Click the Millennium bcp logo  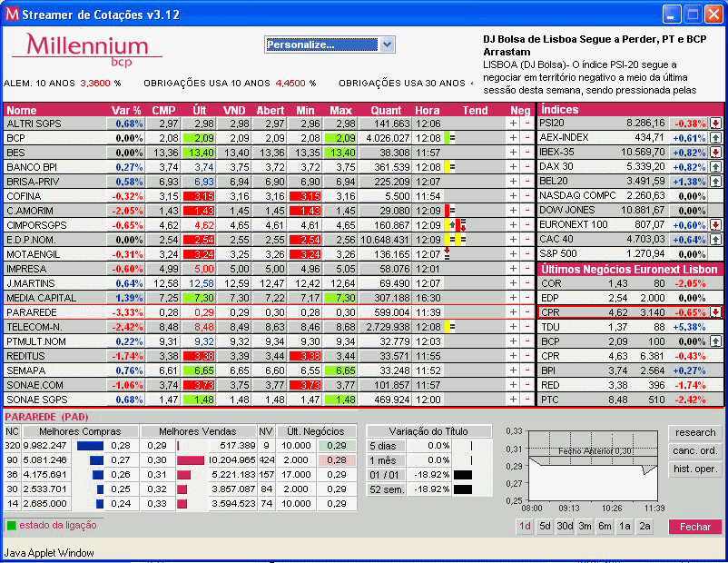click(87, 49)
